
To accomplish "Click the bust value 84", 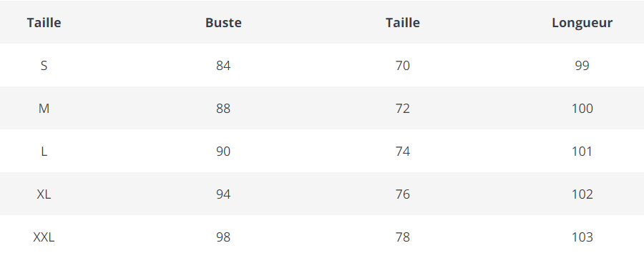I will tap(223, 66).
